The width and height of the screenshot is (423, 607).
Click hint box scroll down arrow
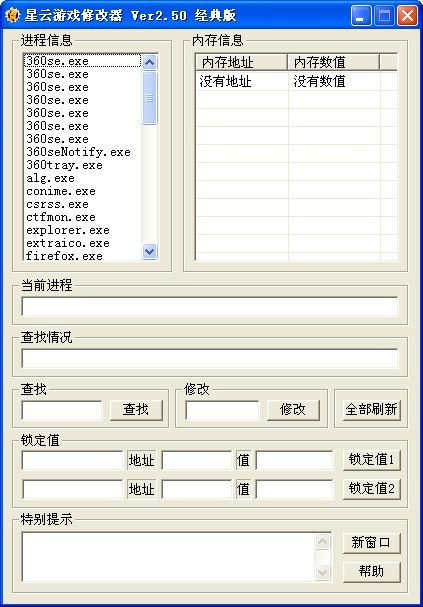[x=322, y=572]
